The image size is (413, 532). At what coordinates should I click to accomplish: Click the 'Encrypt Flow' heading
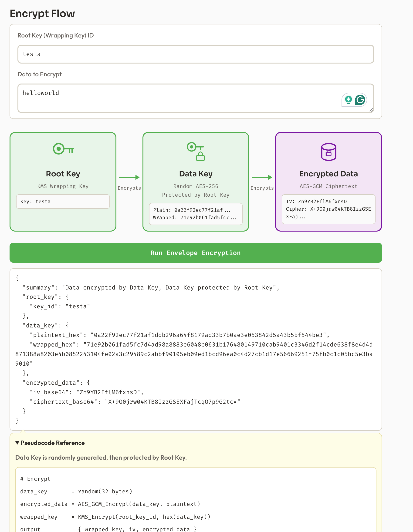[42, 13]
